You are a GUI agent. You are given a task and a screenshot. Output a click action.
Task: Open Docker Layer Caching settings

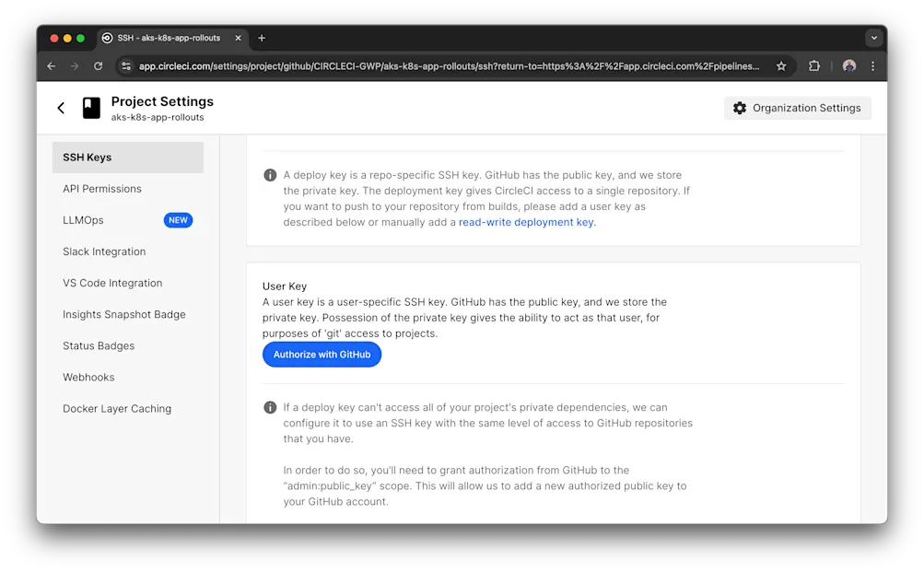pos(117,409)
